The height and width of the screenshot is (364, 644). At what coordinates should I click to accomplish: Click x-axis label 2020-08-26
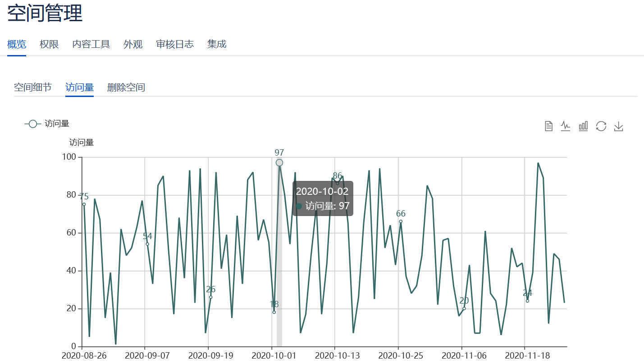point(84,355)
